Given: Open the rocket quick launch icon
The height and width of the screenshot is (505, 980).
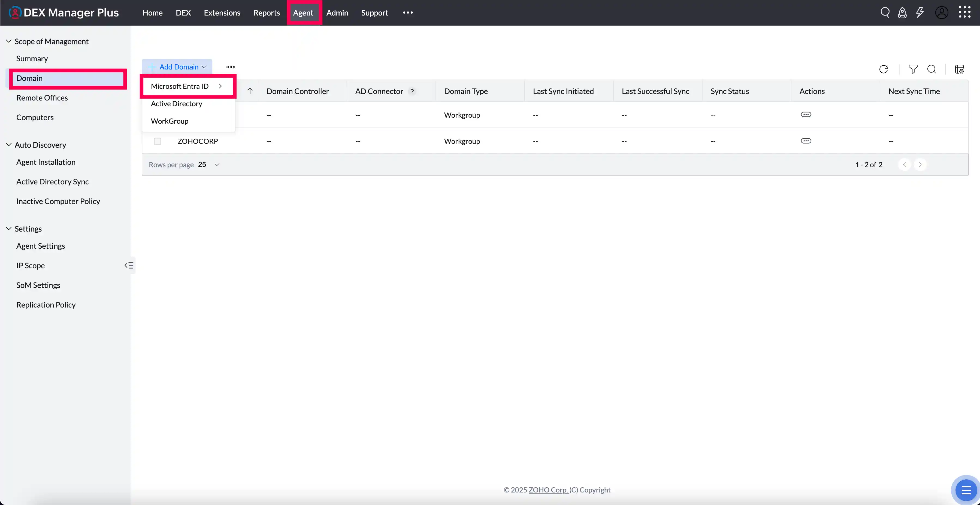Looking at the screenshot, I should point(902,13).
